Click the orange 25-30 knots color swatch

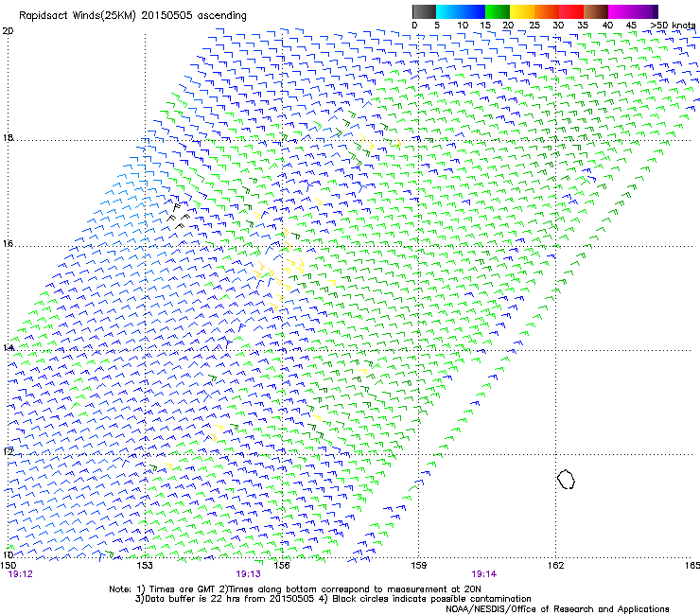pyautogui.click(x=547, y=11)
